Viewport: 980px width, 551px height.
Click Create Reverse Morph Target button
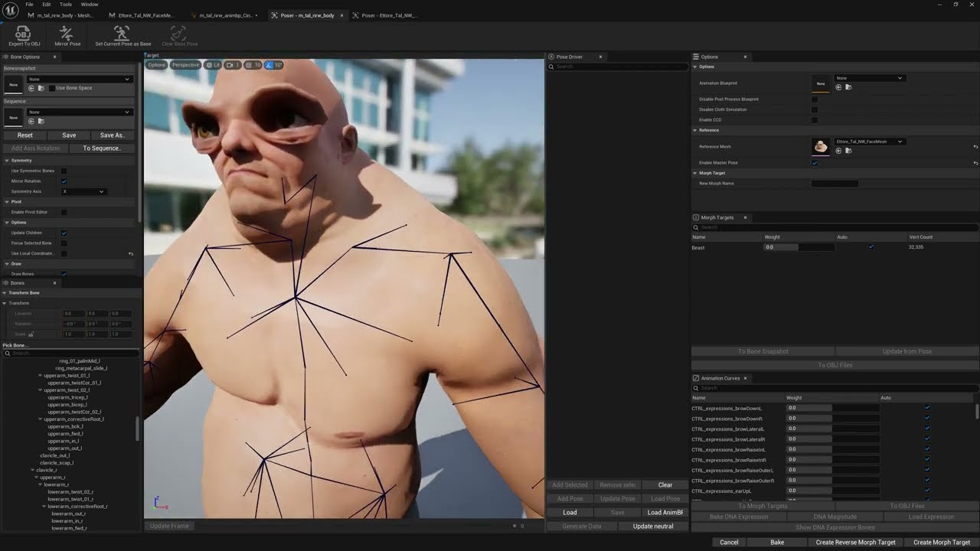[x=855, y=543]
